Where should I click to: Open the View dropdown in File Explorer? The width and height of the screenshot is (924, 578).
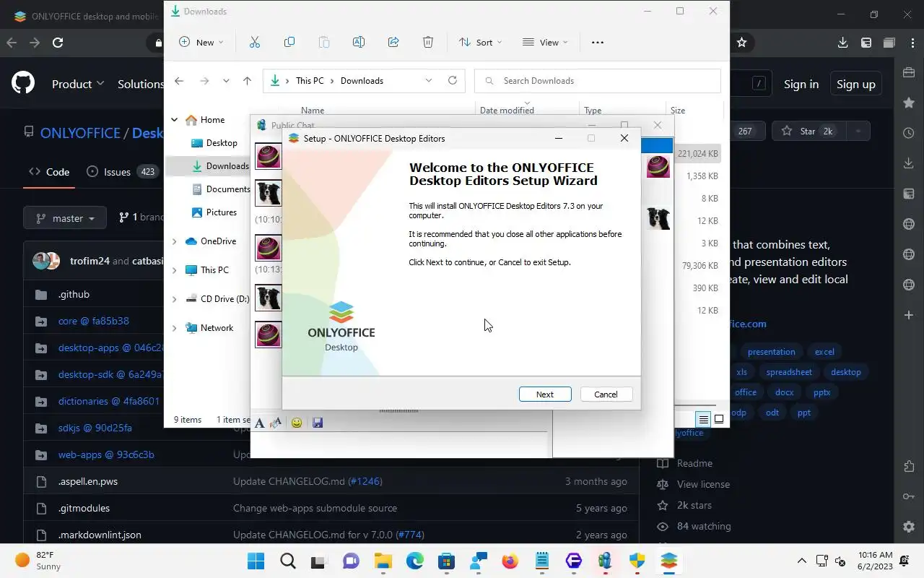pyautogui.click(x=545, y=43)
